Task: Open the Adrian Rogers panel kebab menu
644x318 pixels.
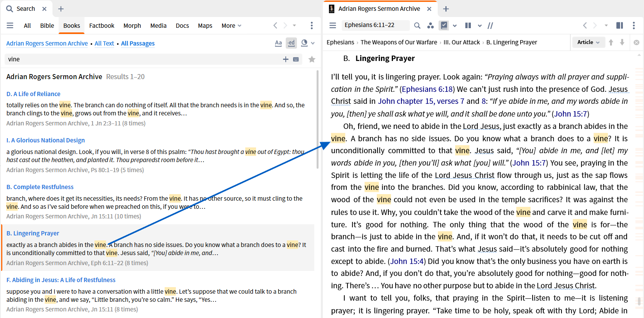Action: pyautogui.click(x=634, y=25)
